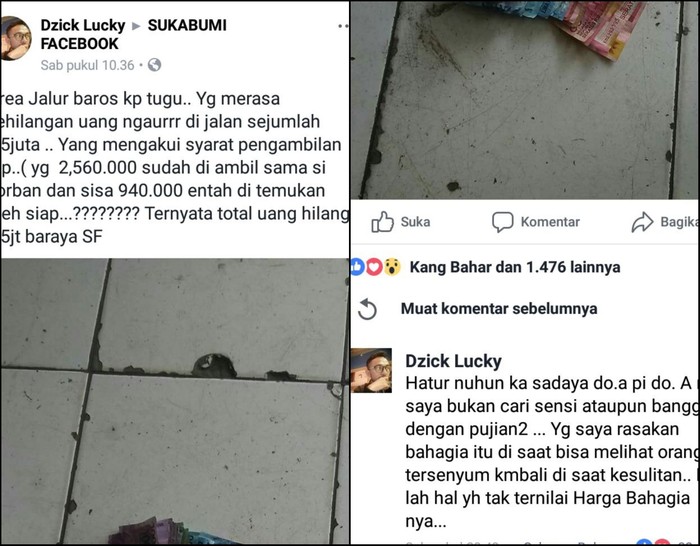
Task: Click the globe public privacy icon
Action: pyautogui.click(x=154, y=65)
